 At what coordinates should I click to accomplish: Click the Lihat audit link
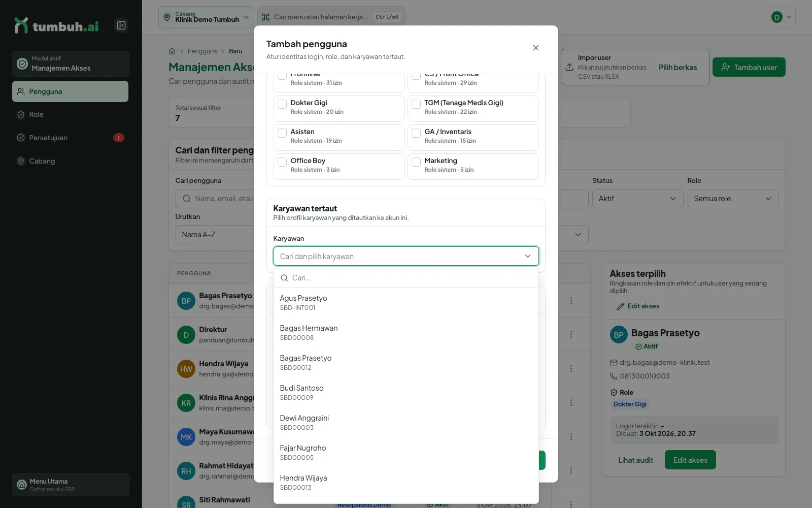pos(635,460)
